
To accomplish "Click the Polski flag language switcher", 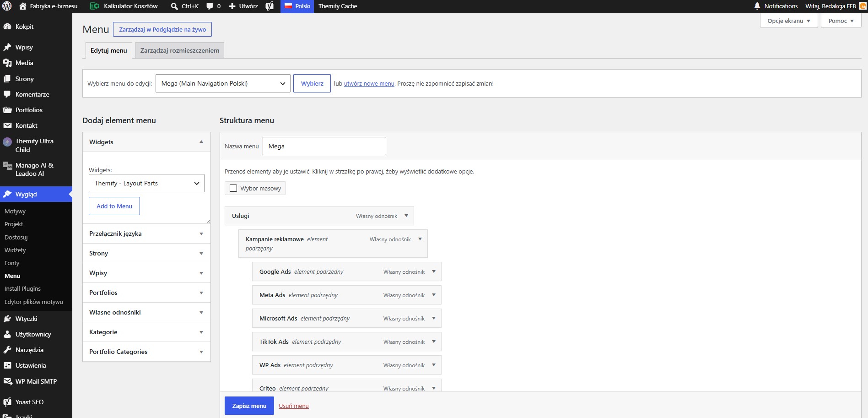I will 297,6.
